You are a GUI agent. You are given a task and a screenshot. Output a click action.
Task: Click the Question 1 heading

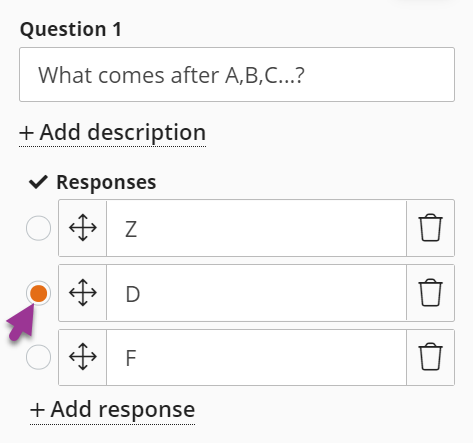tap(71, 29)
